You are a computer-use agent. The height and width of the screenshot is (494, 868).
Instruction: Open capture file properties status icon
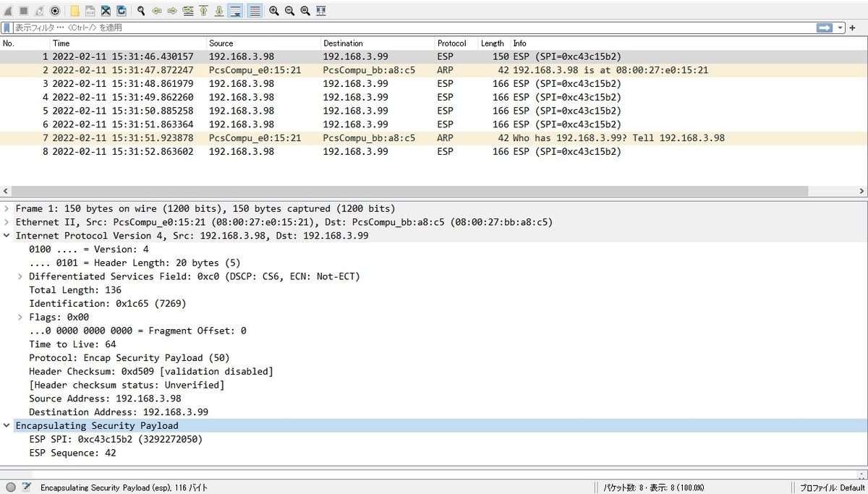[x=27, y=487]
